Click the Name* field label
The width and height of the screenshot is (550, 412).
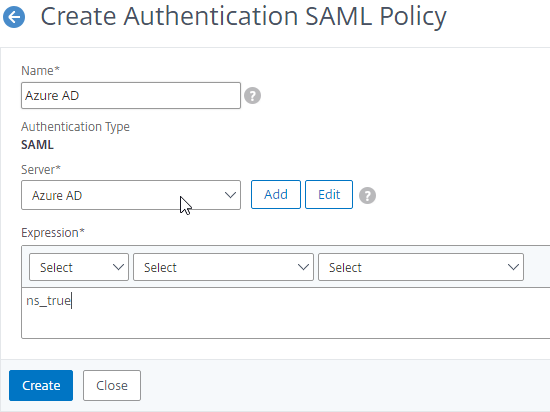40,70
